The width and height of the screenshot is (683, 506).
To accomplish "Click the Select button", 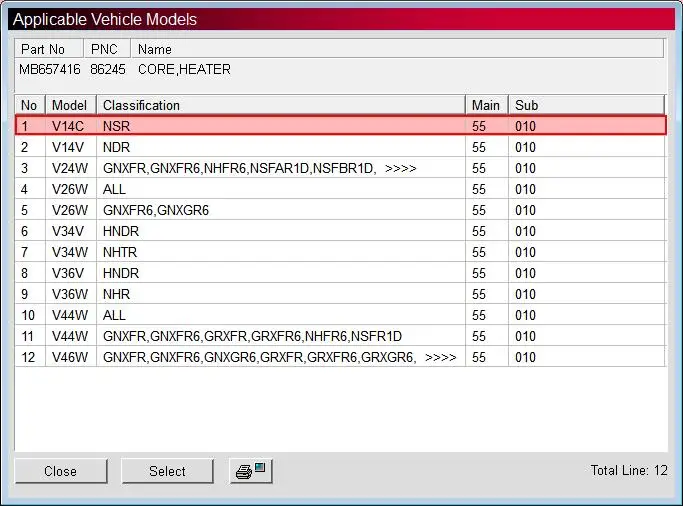I will 167,471.
